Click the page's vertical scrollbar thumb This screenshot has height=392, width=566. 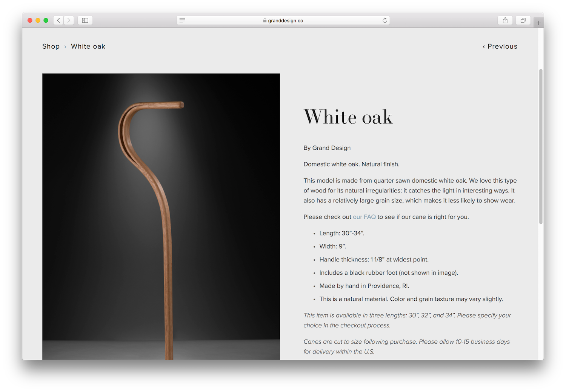(541, 146)
